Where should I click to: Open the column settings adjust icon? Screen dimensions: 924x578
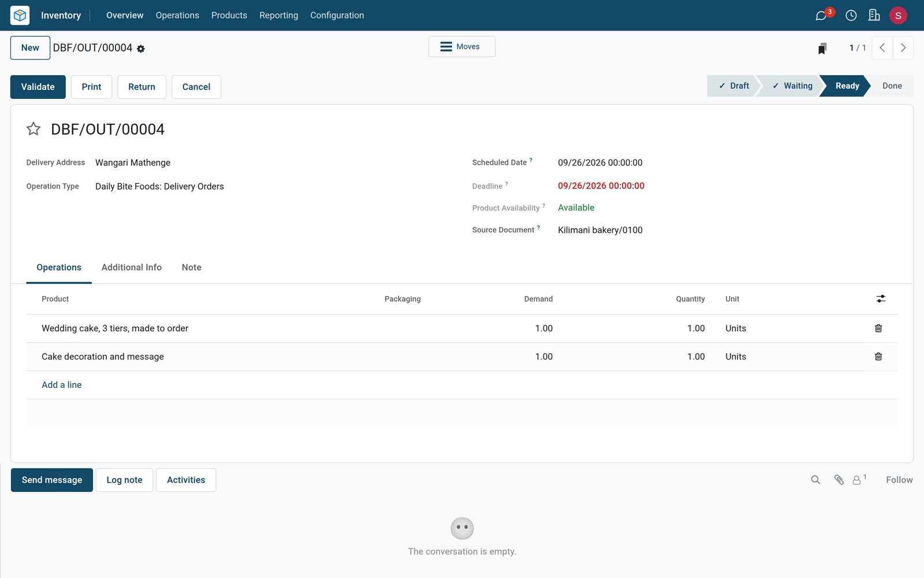(881, 299)
